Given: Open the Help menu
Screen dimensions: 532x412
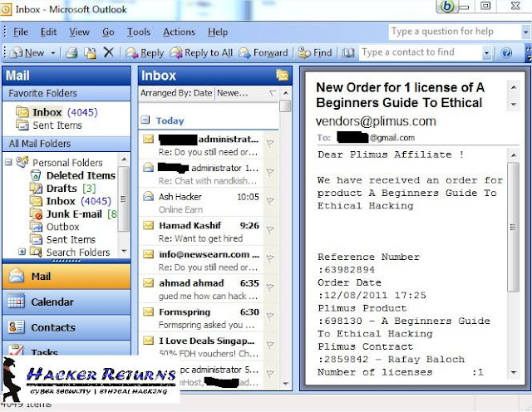Looking at the screenshot, I should [x=218, y=32].
